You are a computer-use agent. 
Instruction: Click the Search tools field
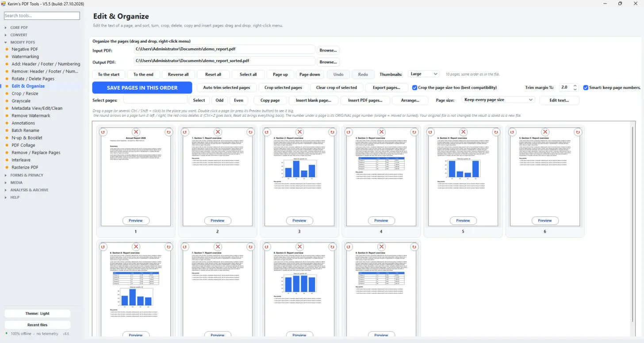point(42,15)
